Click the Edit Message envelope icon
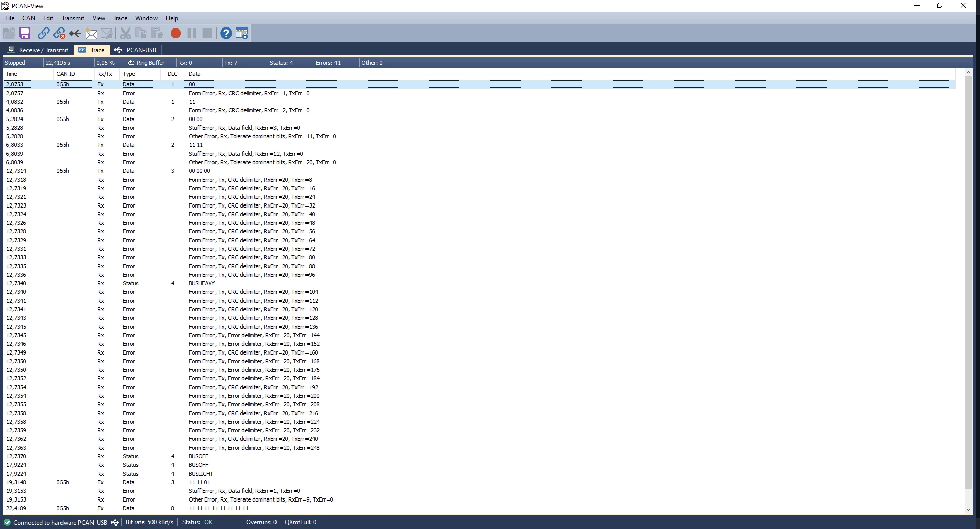Screen dimensions: 980x529 [x=107, y=34]
